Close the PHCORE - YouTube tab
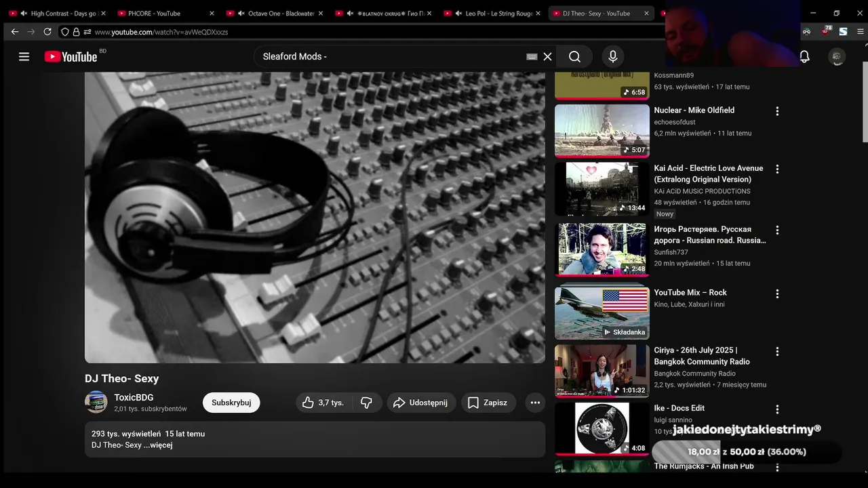This screenshot has height=488, width=868. 212,14
